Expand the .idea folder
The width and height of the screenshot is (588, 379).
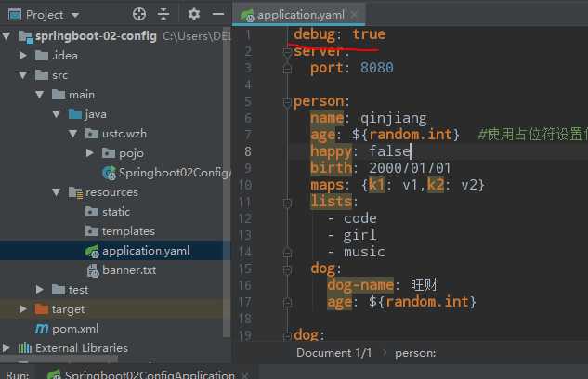pyautogui.click(x=23, y=56)
